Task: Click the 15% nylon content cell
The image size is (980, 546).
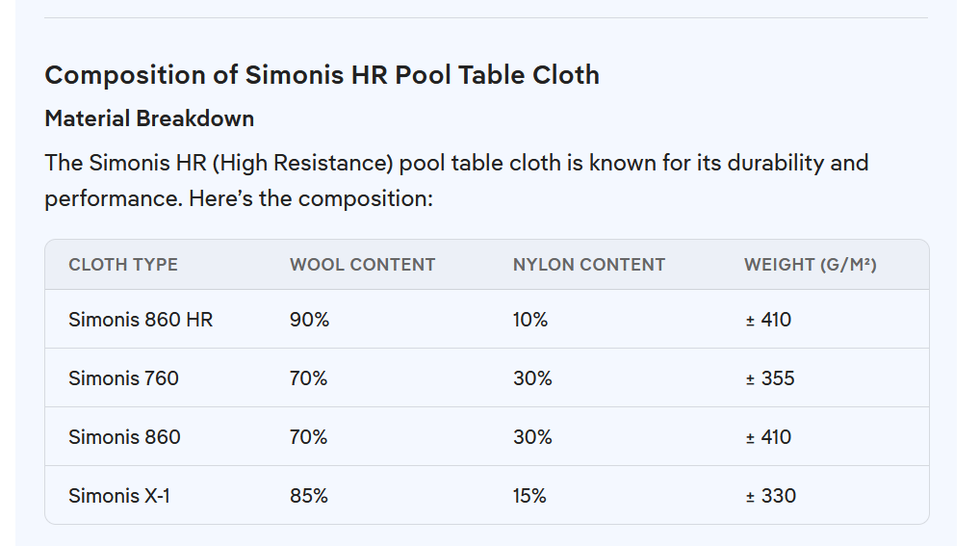Action: (x=529, y=496)
